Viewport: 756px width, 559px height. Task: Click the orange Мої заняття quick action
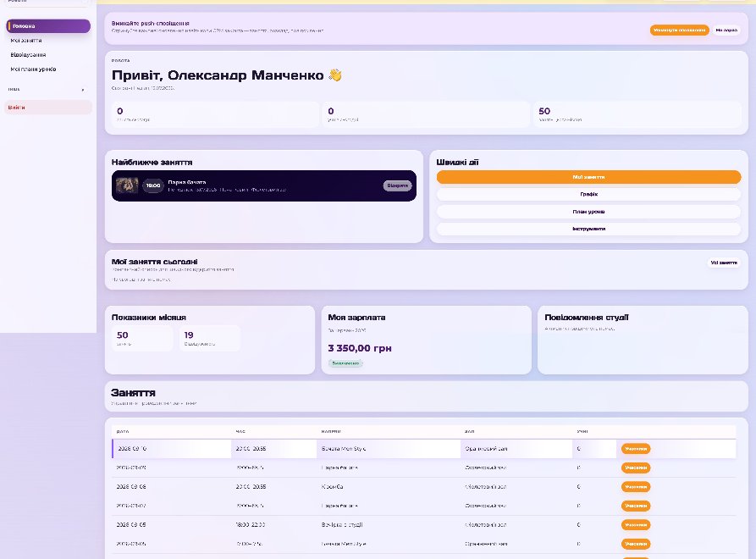[x=588, y=177]
